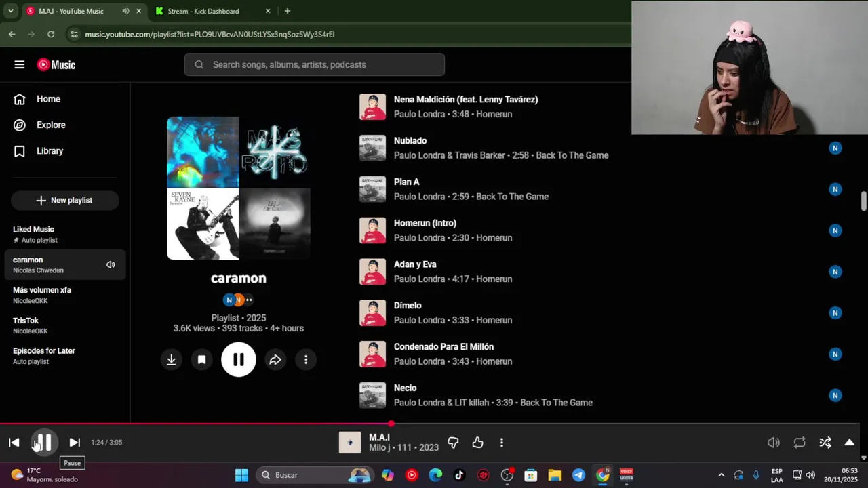Image resolution: width=868 pixels, height=488 pixels.
Task: Seek using the red progress bar handle
Action: [391, 424]
